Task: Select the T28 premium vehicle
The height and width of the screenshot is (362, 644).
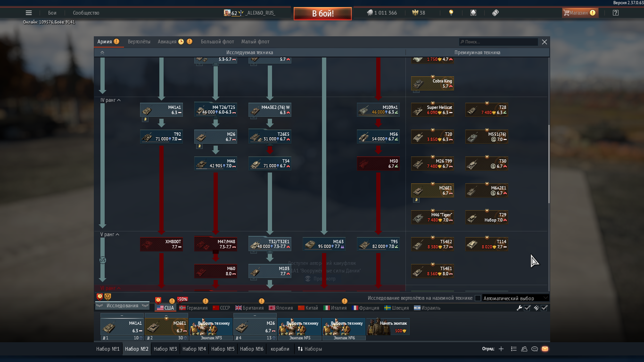Action: coord(487,110)
